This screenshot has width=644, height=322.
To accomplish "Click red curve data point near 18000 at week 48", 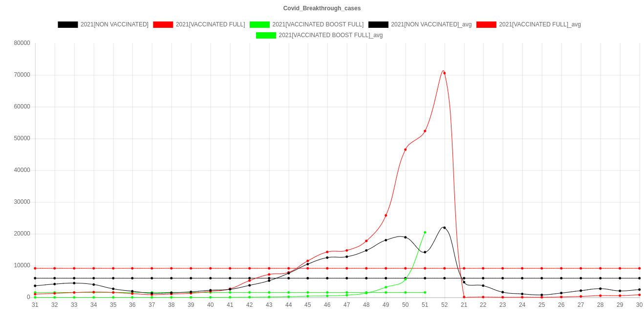I will point(366,240).
